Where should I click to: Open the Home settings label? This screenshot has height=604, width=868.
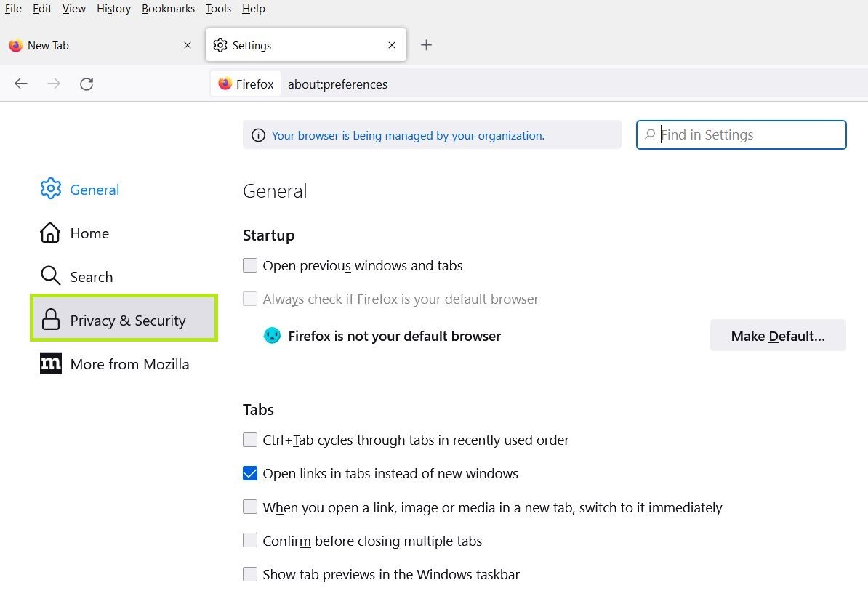click(x=89, y=233)
